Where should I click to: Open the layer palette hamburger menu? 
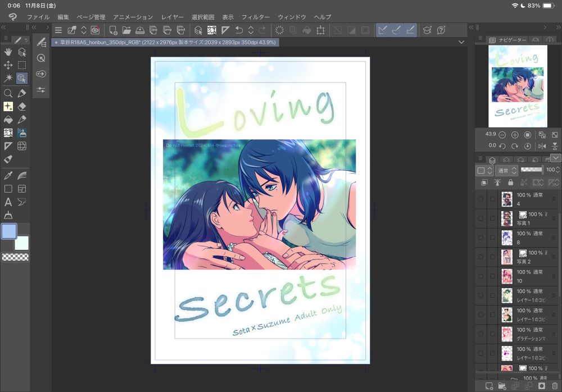(481, 158)
